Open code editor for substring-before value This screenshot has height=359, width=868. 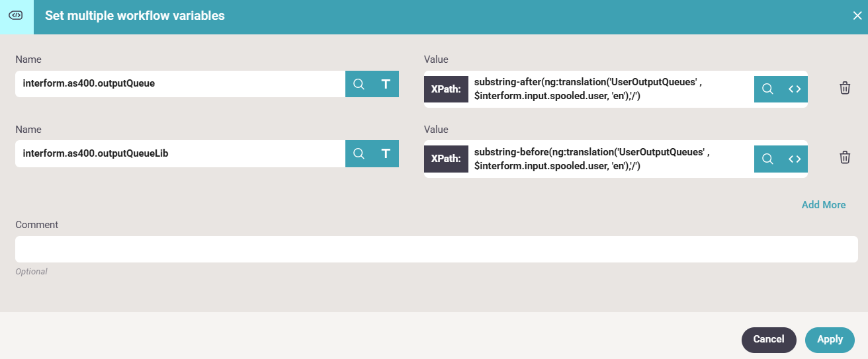tap(795, 159)
